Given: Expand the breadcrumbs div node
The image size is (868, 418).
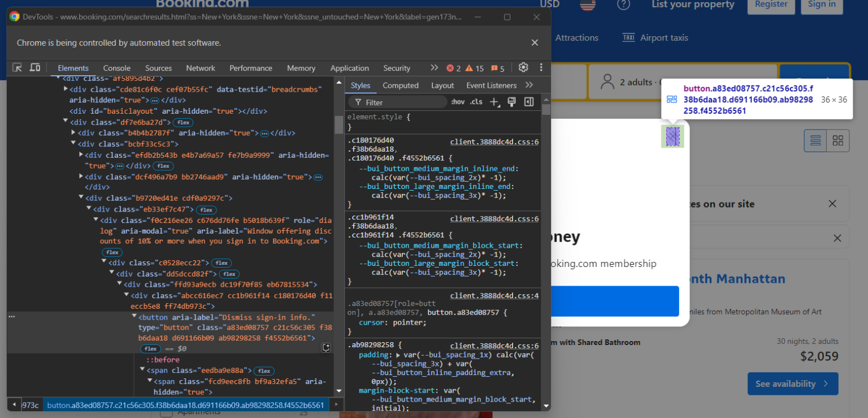Looking at the screenshot, I should click(x=66, y=88).
